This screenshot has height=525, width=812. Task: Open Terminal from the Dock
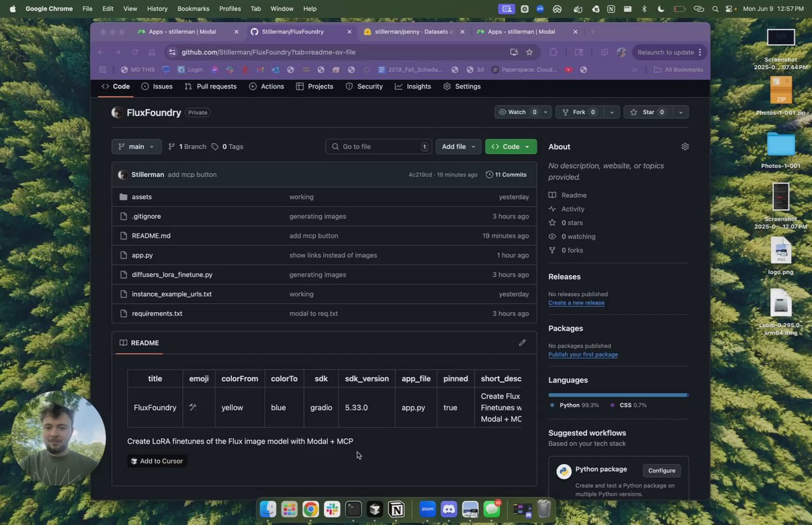pos(353,509)
